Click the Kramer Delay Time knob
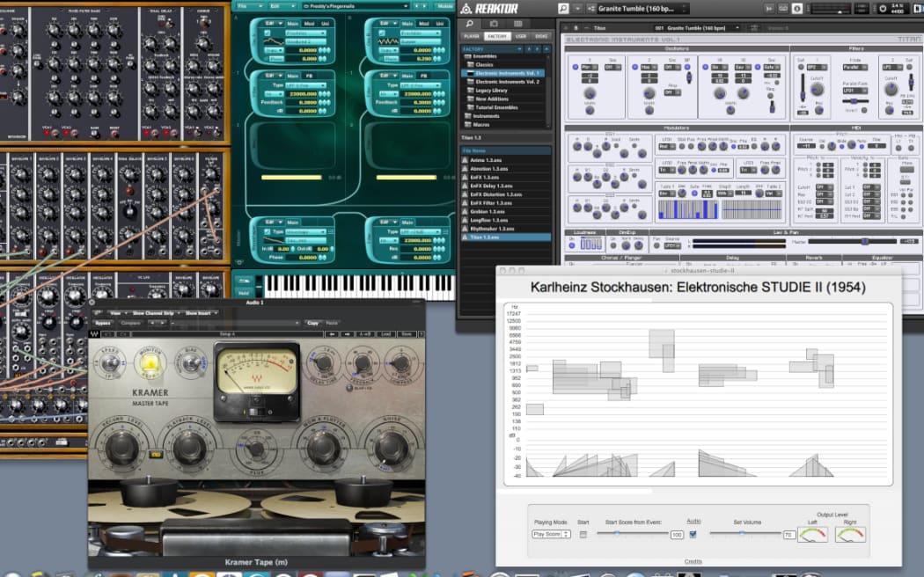The image size is (924, 577). (323, 363)
